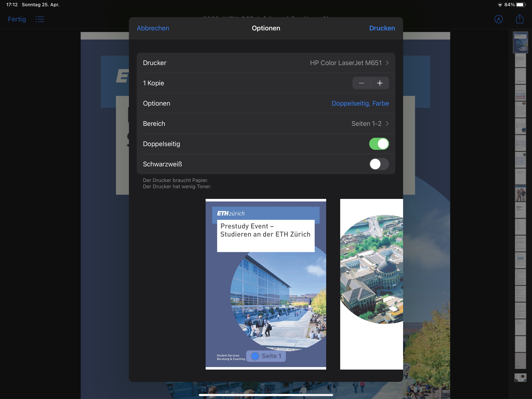Select the page 2 aerial photo preview
This screenshot has height=399, width=532.
click(x=372, y=284)
